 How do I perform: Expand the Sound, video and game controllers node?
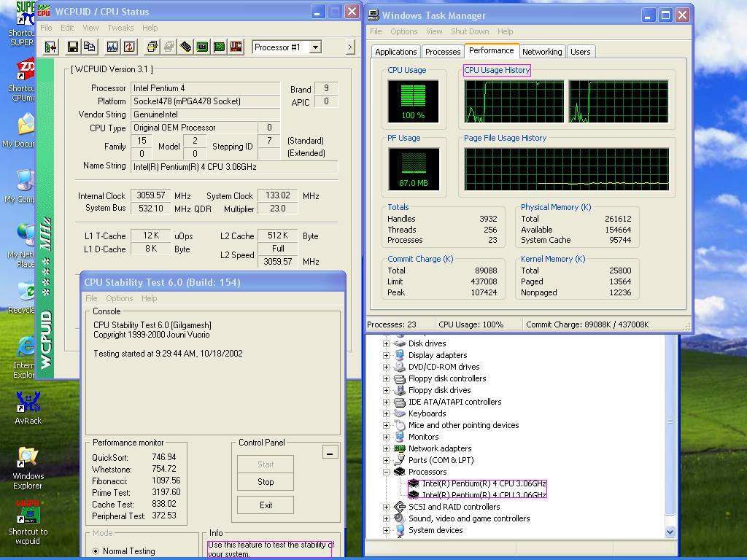(387, 518)
